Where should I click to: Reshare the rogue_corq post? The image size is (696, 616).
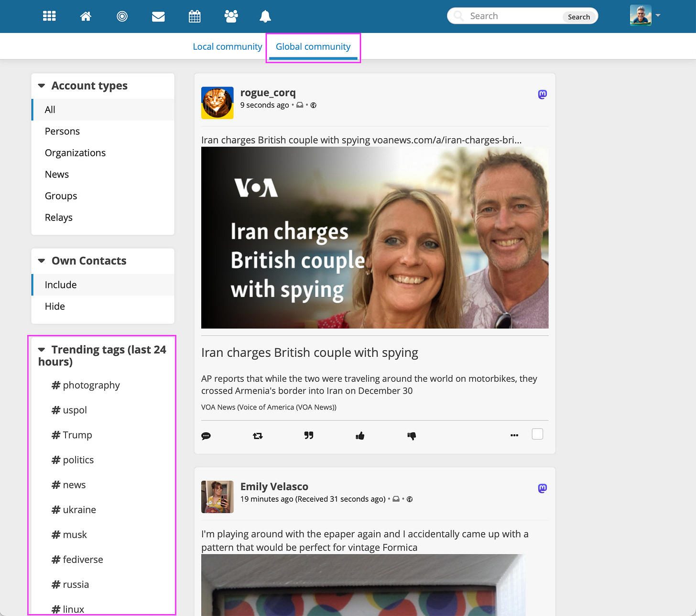click(258, 436)
